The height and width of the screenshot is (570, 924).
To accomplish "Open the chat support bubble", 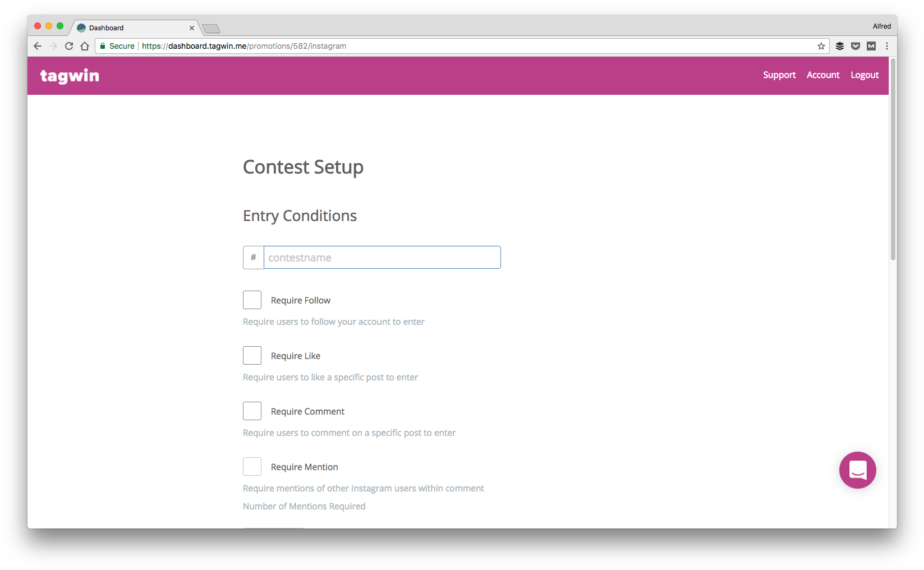I will [857, 470].
